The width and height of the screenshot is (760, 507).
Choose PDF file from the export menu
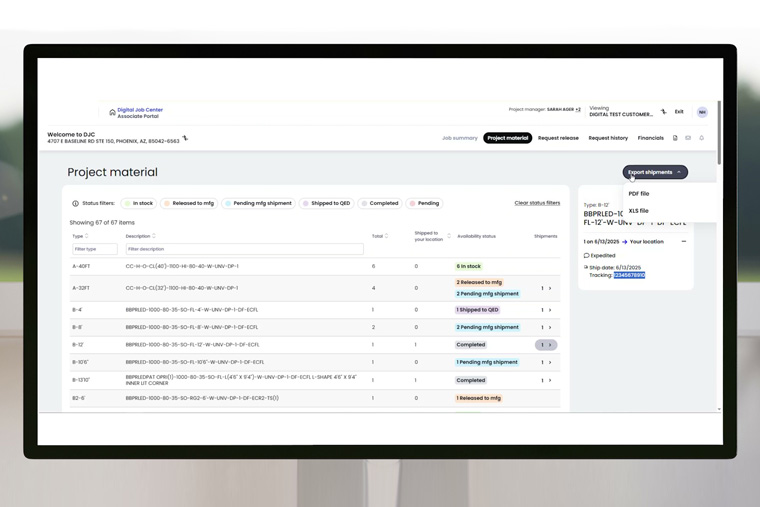tap(639, 193)
